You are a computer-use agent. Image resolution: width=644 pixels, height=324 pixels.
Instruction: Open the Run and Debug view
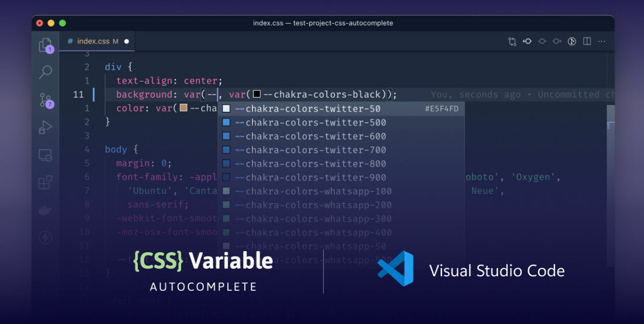[46, 127]
